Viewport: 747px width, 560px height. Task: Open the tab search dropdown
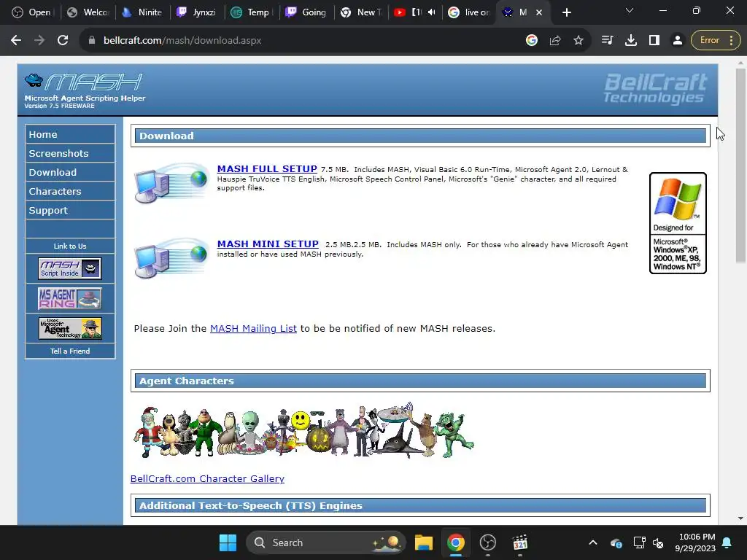pos(630,10)
